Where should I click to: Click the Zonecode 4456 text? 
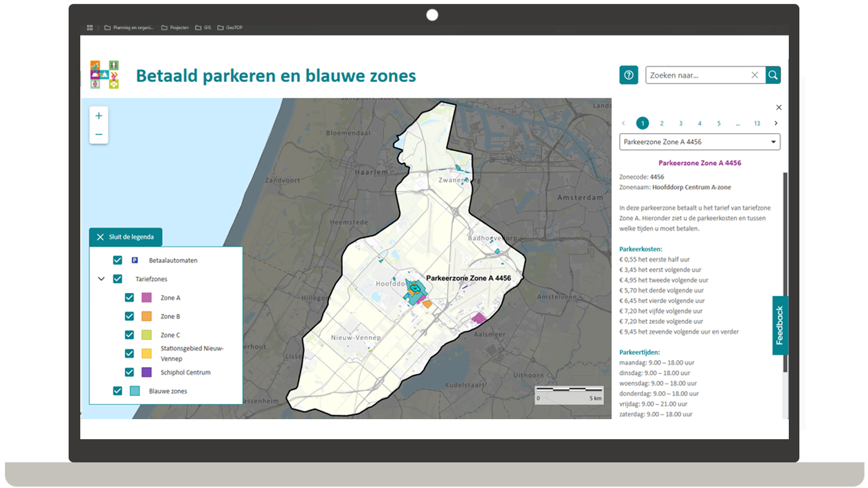(642, 177)
